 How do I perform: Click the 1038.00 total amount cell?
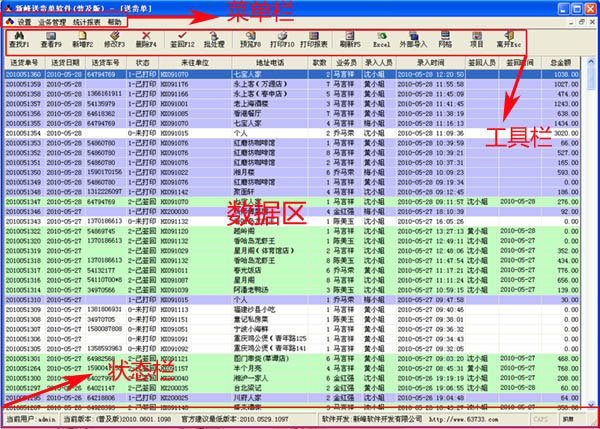[561, 74]
